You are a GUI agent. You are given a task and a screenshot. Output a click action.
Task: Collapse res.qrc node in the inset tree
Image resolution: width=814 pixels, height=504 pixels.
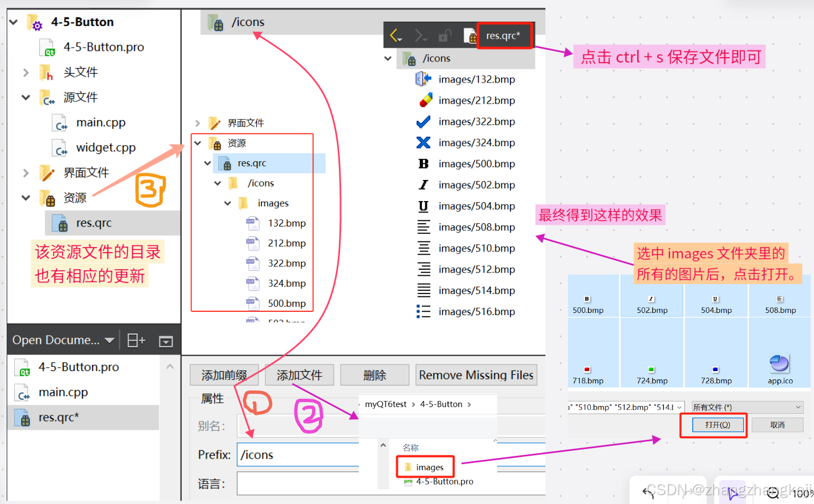(208, 163)
